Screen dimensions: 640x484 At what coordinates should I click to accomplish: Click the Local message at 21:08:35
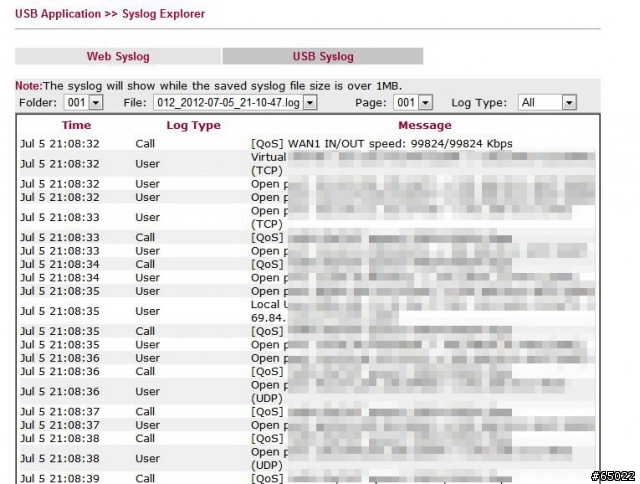point(422,311)
